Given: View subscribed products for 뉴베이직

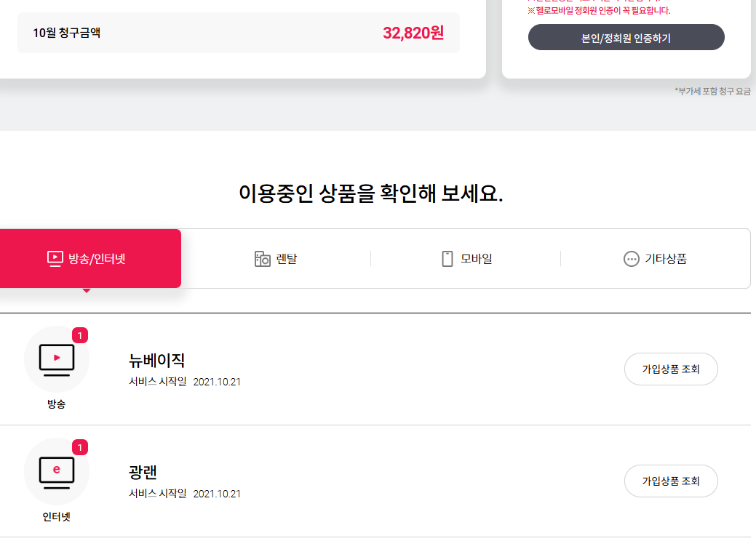Looking at the screenshot, I should pos(671,369).
